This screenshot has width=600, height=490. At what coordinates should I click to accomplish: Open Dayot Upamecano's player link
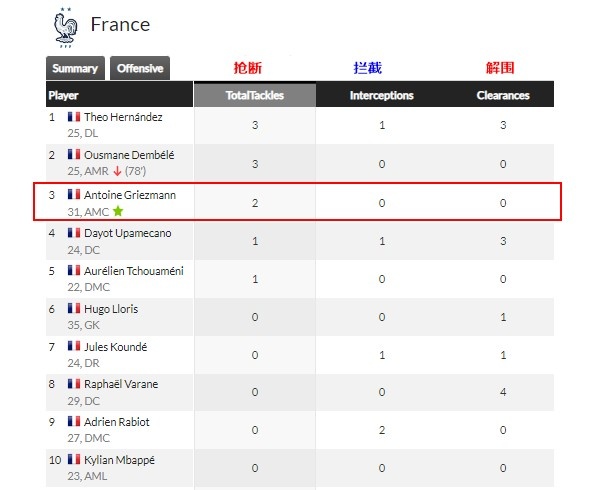tap(127, 233)
